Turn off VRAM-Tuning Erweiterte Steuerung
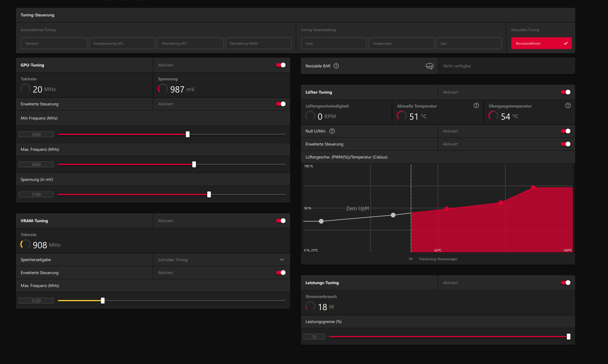 pyautogui.click(x=281, y=273)
